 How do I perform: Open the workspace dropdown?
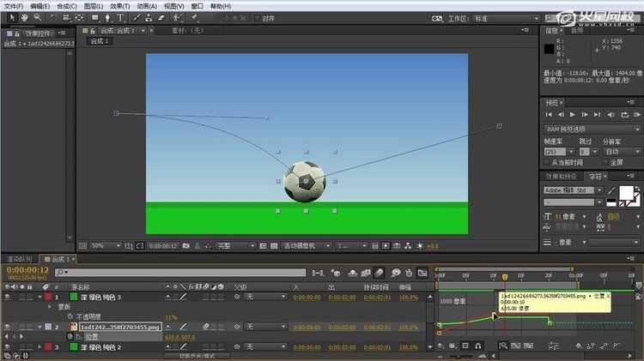tap(506, 19)
